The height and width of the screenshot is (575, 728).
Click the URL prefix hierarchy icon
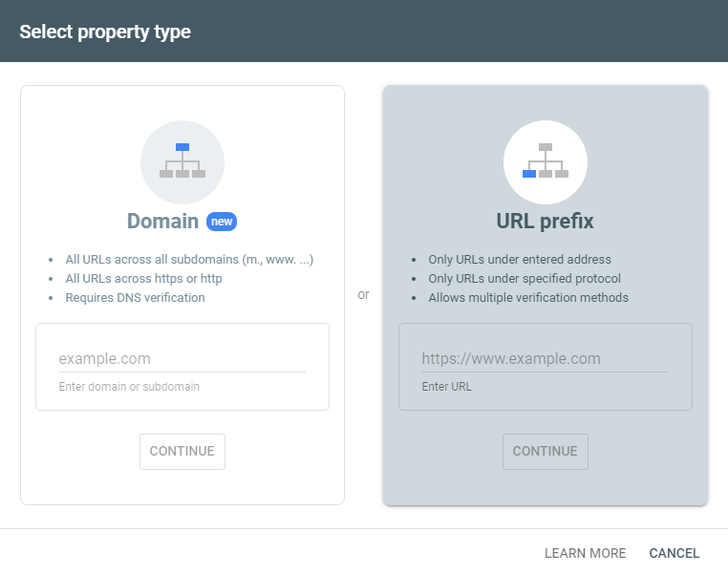[x=546, y=162]
